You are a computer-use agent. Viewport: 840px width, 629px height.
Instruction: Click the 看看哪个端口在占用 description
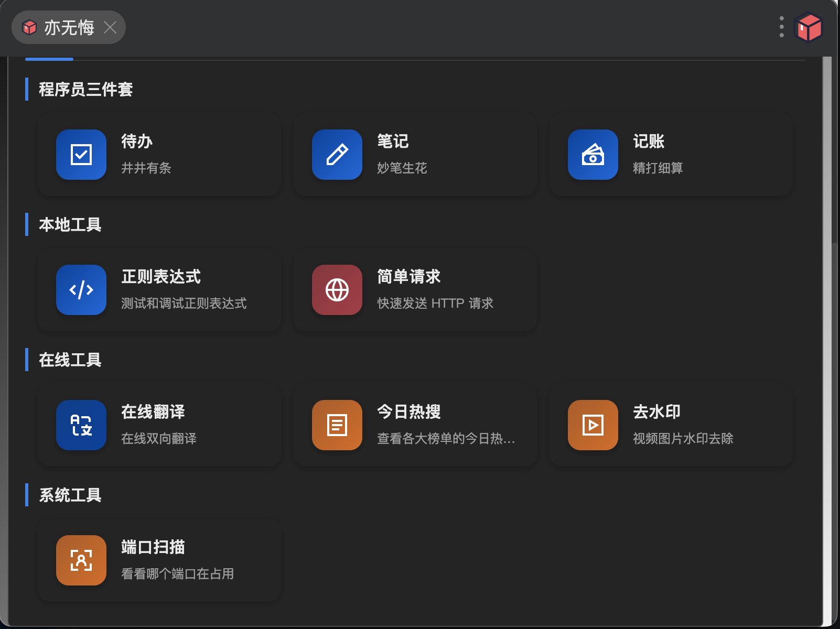click(x=178, y=574)
